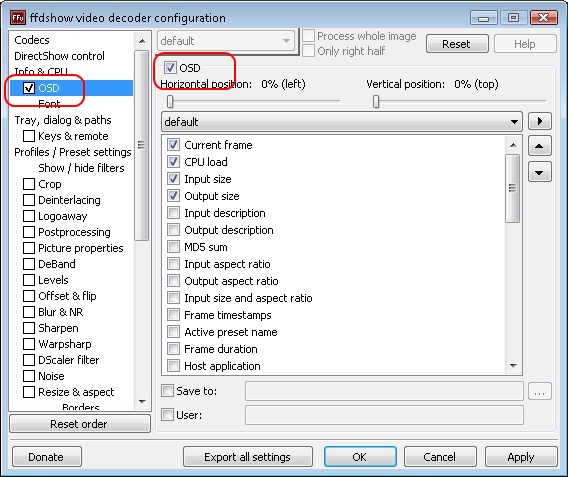
Task: Click the User text input field
Action: [x=384, y=415]
